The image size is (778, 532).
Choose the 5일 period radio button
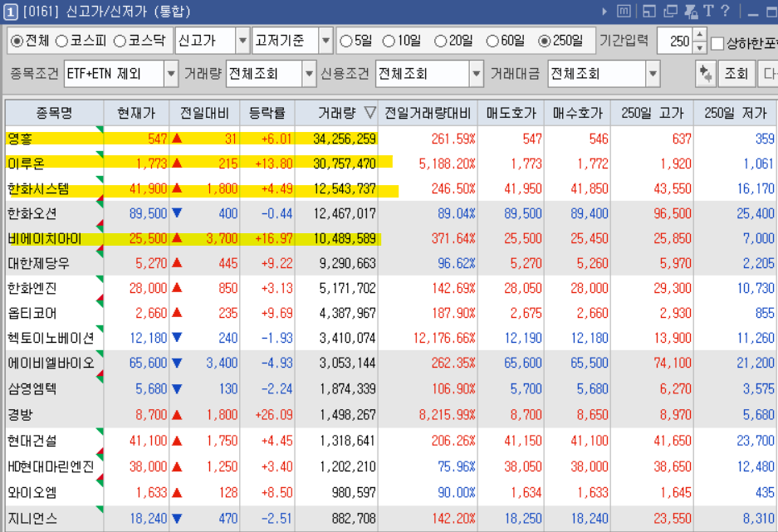pyautogui.click(x=346, y=41)
